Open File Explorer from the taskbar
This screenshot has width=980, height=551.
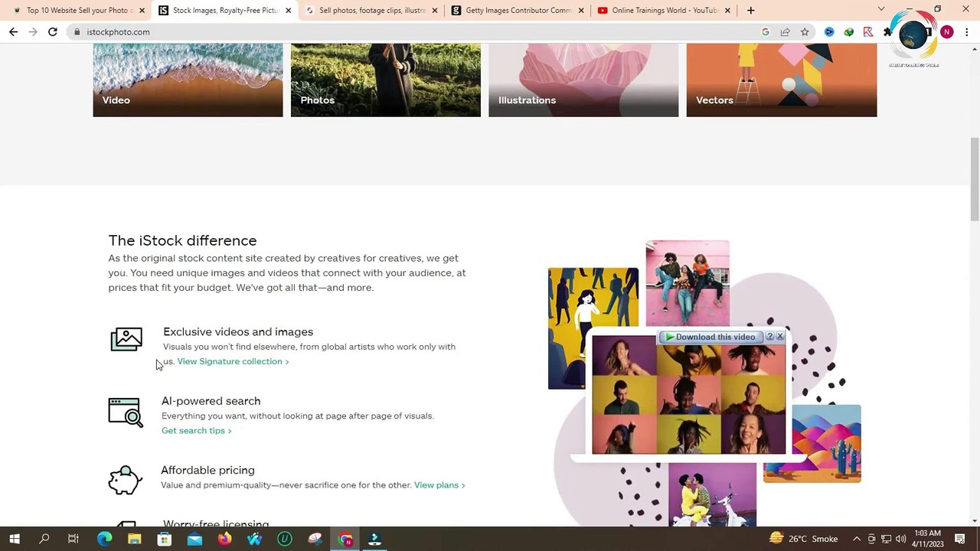click(x=134, y=539)
